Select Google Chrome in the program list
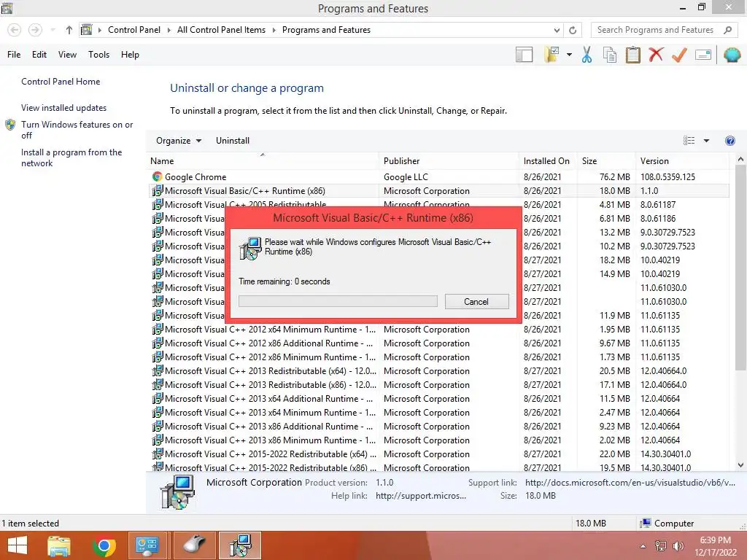The height and width of the screenshot is (560, 747). tap(438, 176)
